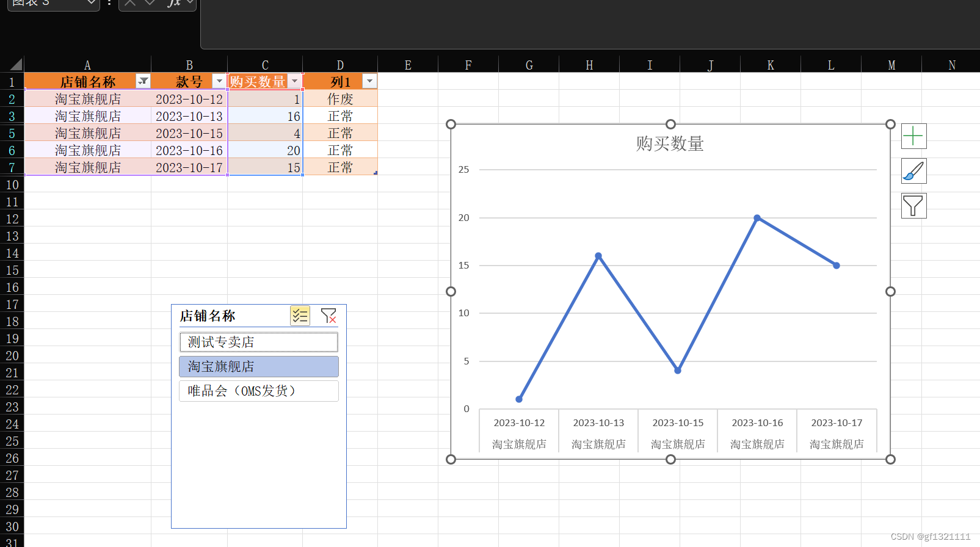Select column A header
The height and width of the screenshot is (547, 980).
pyautogui.click(x=87, y=65)
